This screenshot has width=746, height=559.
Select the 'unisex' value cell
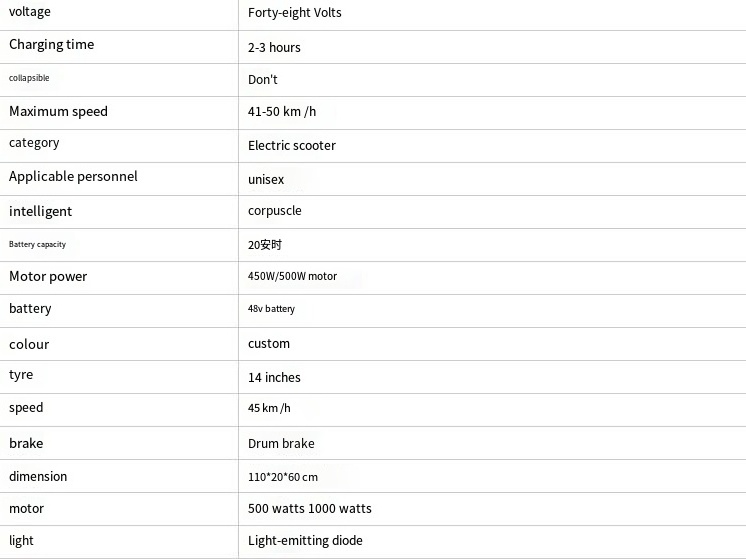click(x=266, y=180)
